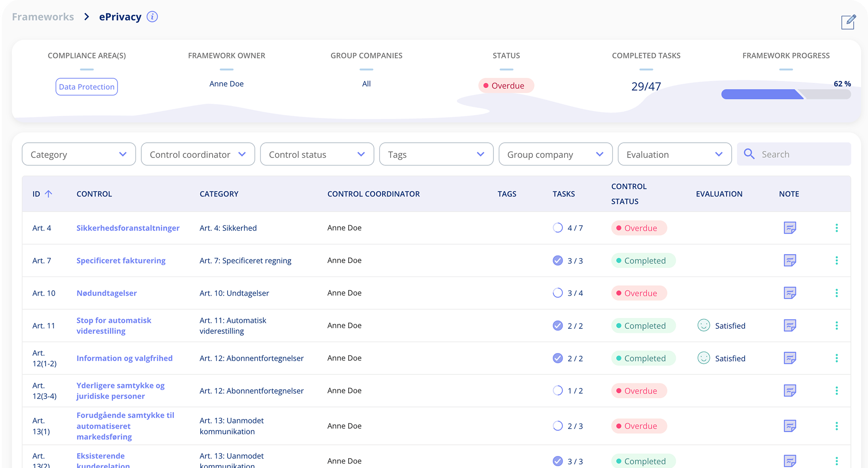
Task: Click the ID column sort arrow
Action: tap(48, 194)
